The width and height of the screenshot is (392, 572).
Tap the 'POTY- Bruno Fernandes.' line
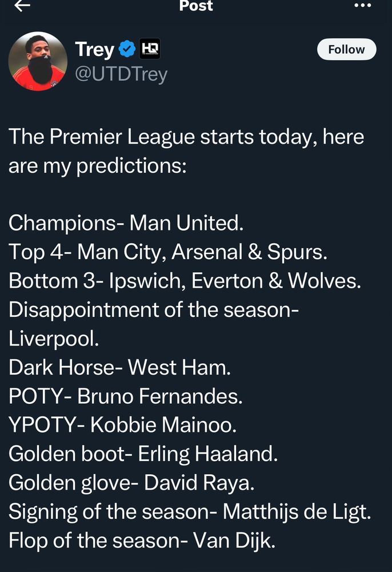pyautogui.click(x=125, y=396)
